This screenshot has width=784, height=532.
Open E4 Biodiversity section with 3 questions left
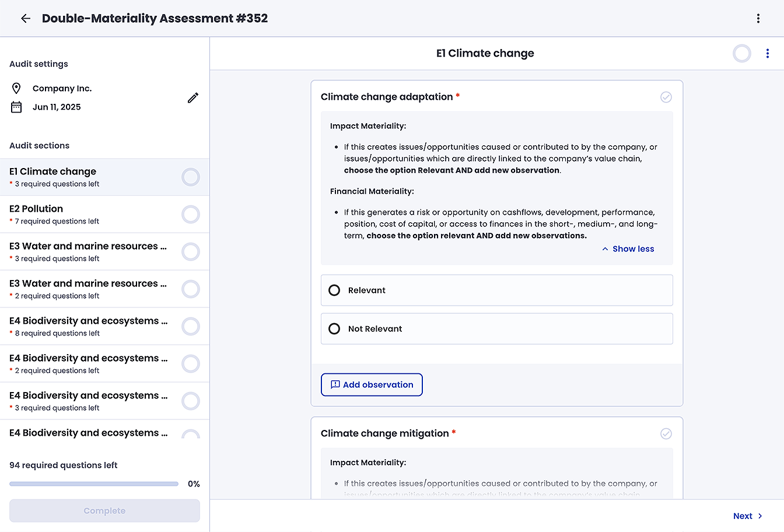tap(104, 401)
